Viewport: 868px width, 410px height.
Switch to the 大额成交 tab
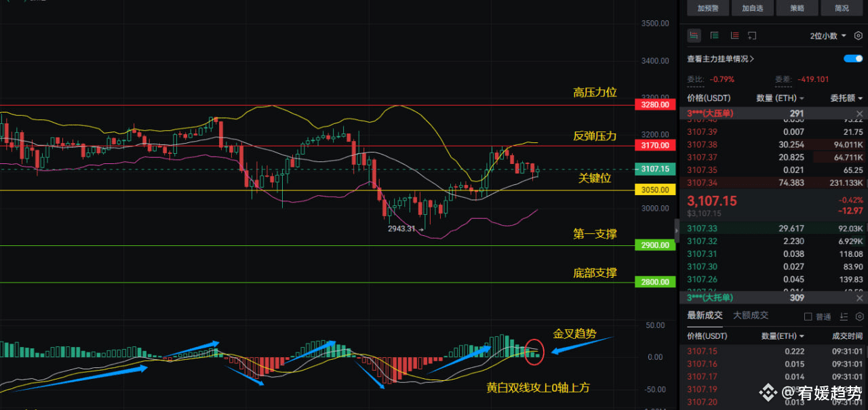click(751, 315)
